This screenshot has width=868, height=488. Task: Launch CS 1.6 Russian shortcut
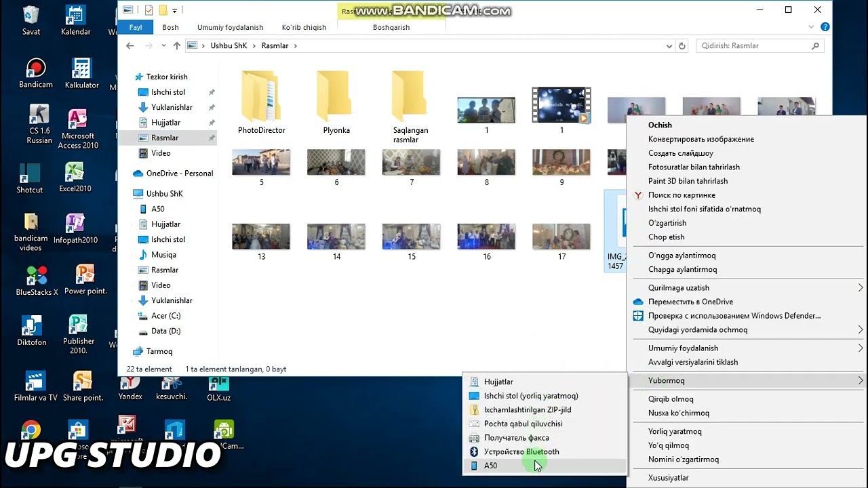pos(39,124)
